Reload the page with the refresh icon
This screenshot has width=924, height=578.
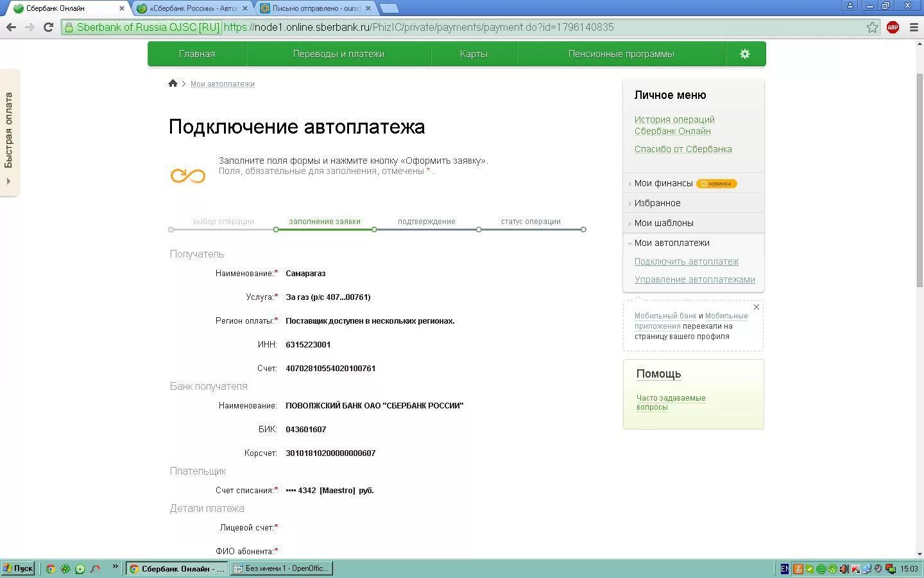point(48,28)
